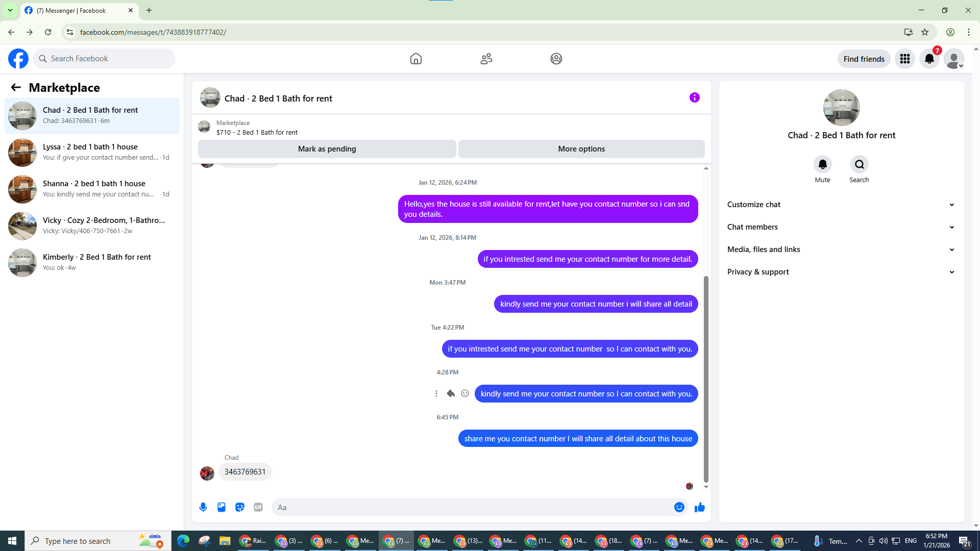This screenshot has width=980, height=551.
Task: Open the emoji picker in message box
Action: point(679,507)
